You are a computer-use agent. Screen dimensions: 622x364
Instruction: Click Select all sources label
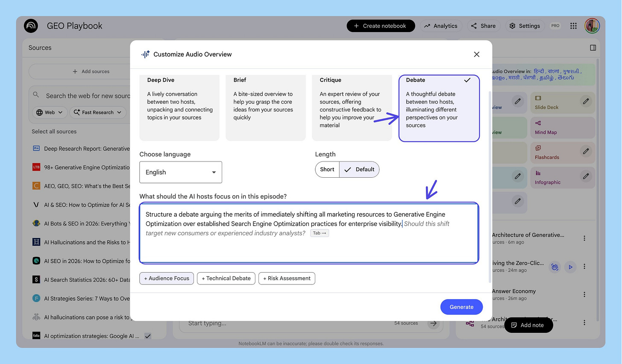click(x=54, y=132)
